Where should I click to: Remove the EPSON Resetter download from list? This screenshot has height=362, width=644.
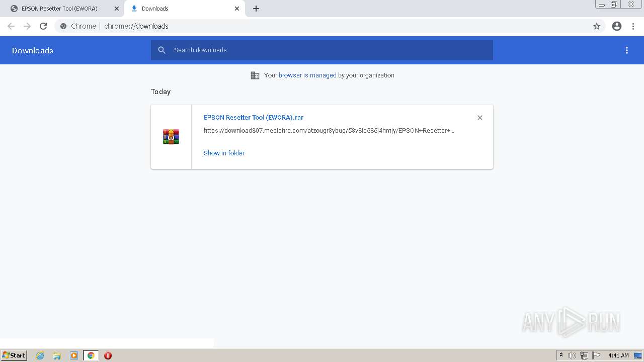pyautogui.click(x=480, y=118)
